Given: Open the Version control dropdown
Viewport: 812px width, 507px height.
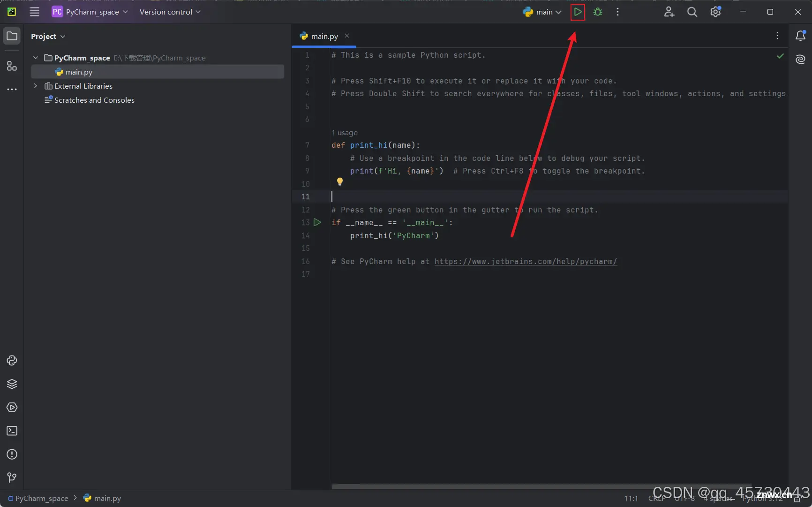Looking at the screenshot, I should coord(170,12).
